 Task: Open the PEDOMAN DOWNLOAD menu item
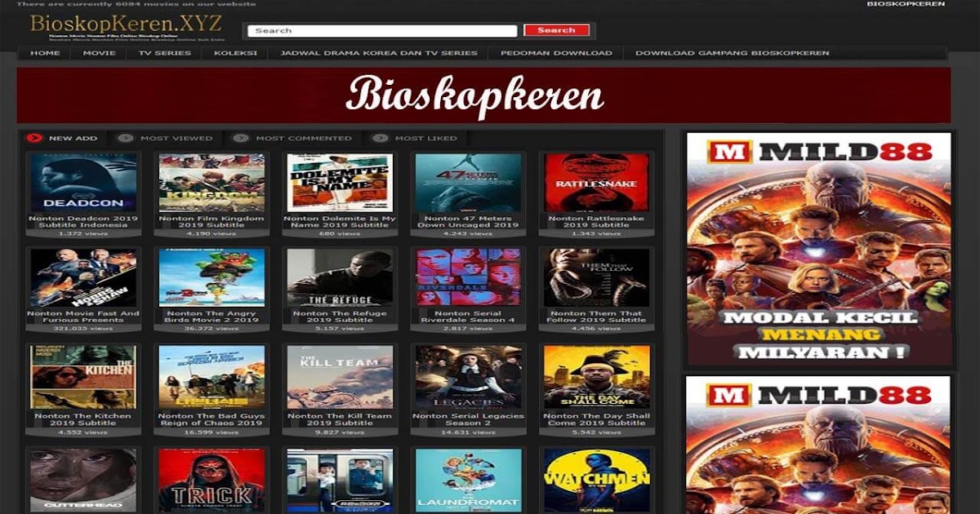coord(556,53)
